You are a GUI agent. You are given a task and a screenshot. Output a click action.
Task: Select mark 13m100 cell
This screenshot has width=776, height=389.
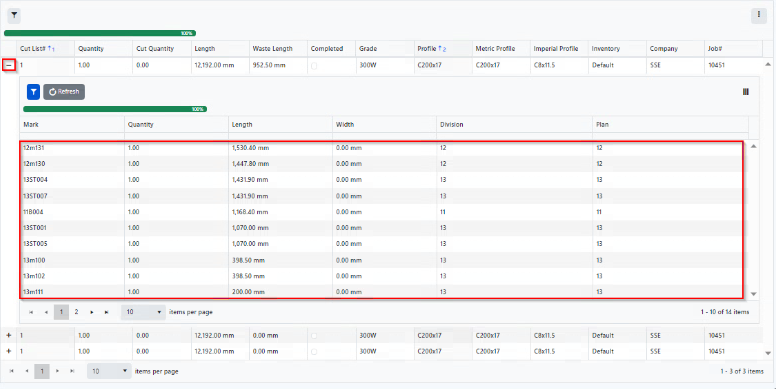(72, 260)
